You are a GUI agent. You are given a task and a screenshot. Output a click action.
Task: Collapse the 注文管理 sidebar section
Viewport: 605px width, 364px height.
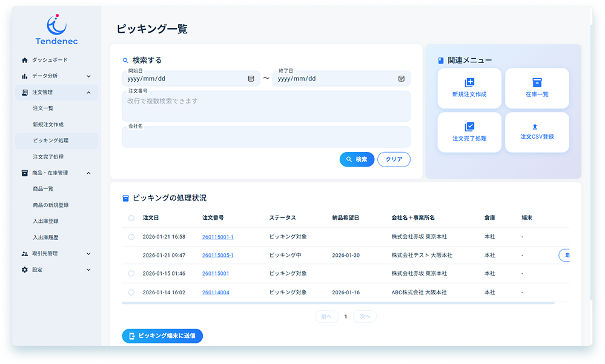coord(88,93)
